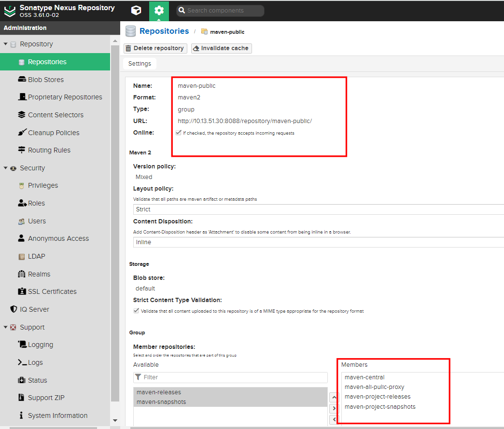504x429 pixels.
Task: Collapse the Support tree section
Action: (6, 327)
